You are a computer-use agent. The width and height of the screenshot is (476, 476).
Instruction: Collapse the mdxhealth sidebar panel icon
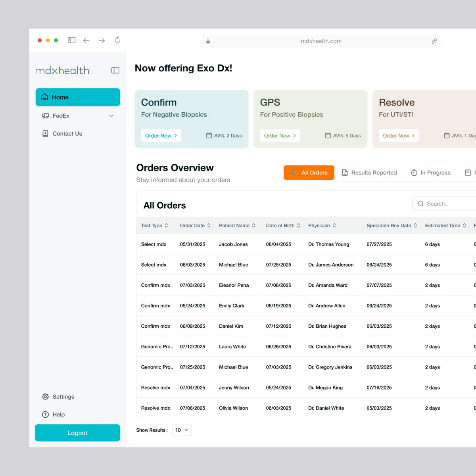point(115,70)
